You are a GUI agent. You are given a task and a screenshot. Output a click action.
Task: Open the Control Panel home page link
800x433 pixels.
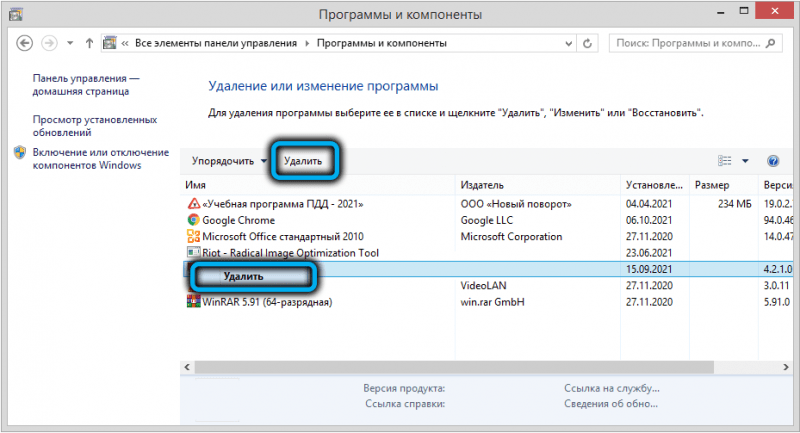[86, 85]
